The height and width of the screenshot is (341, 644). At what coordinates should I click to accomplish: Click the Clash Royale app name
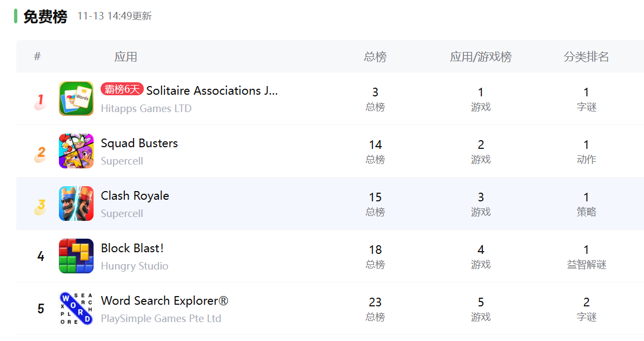tap(135, 196)
